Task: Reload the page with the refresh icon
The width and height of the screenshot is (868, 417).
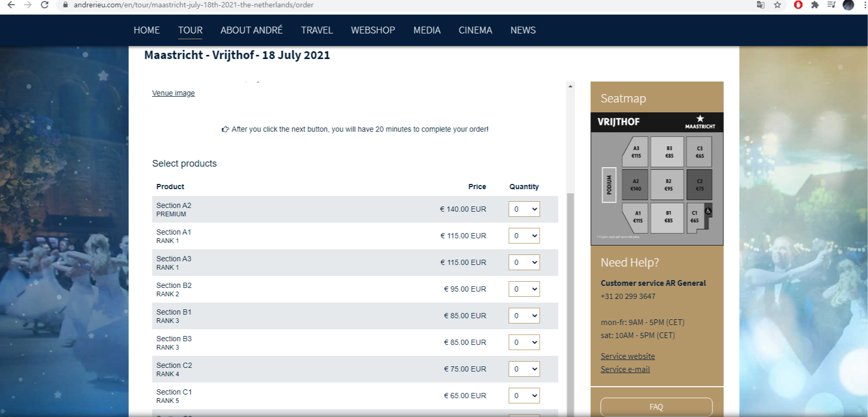Action: tap(45, 5)
